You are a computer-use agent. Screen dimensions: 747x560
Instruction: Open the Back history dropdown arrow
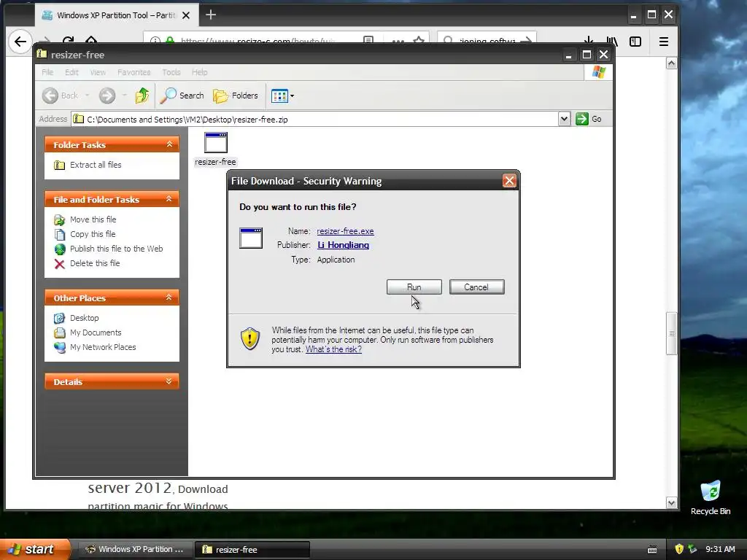[88, 96]
